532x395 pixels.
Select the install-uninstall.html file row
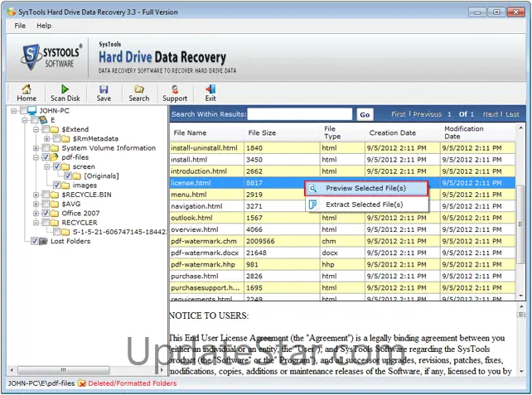tap(342, 148)
